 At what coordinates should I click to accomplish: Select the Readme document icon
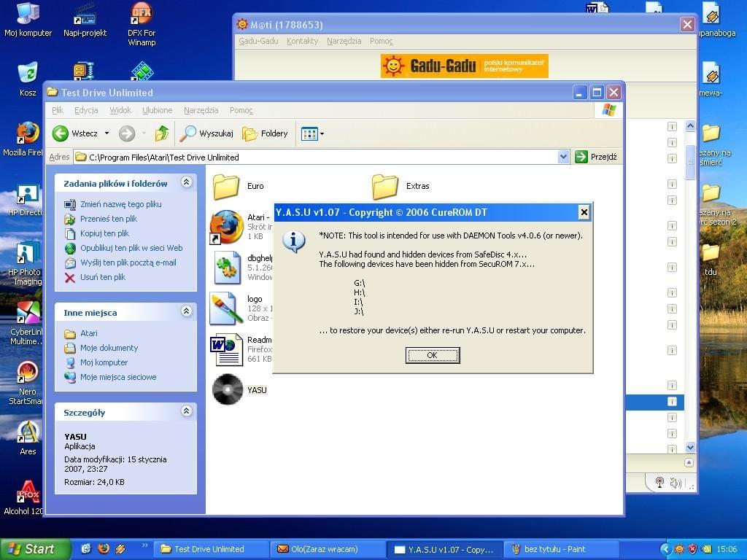point(227,349)
